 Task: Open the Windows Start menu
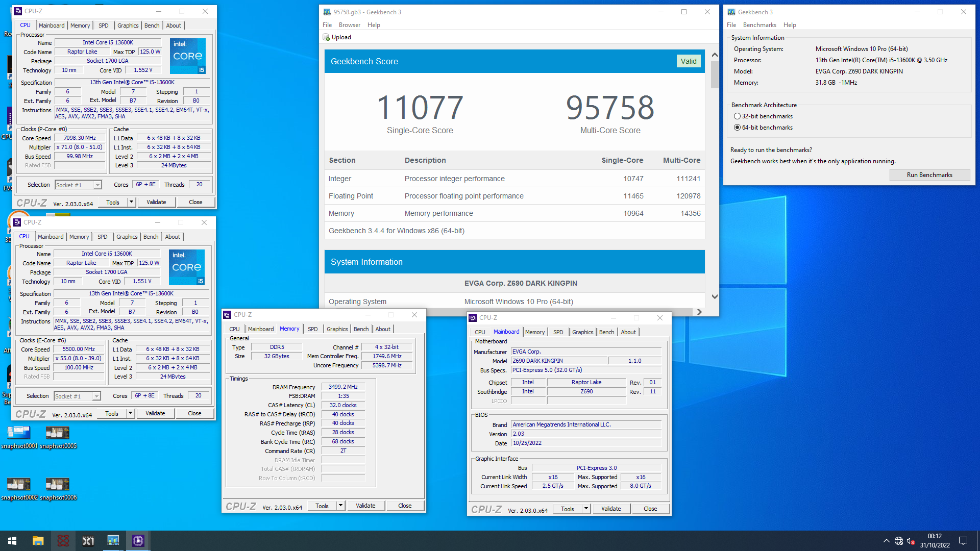coord(12,541)
